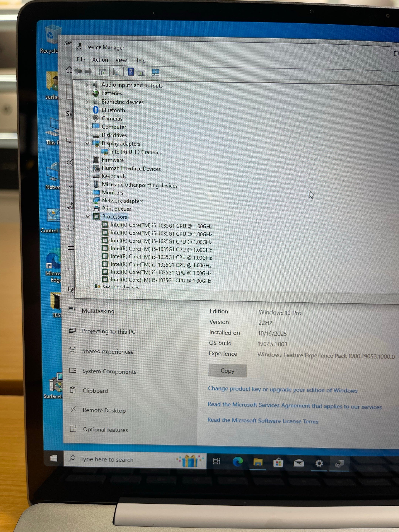Screen dimensions: 399x532
Task: Open the File menu in Device Manager
Action: pyautogui.click(x=81, y=59)
